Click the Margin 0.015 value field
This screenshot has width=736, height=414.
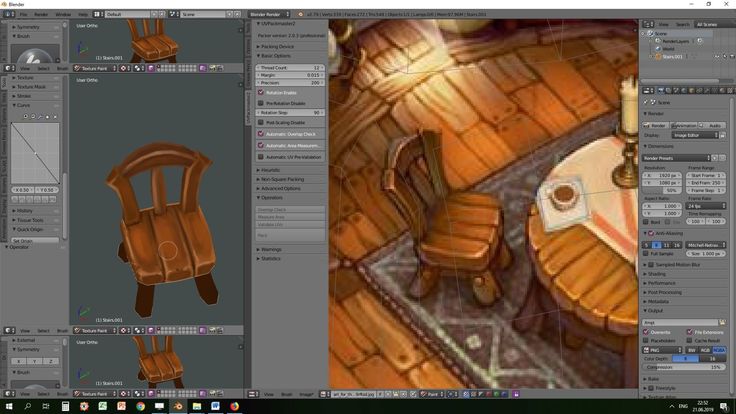click(x=291, y=75)
